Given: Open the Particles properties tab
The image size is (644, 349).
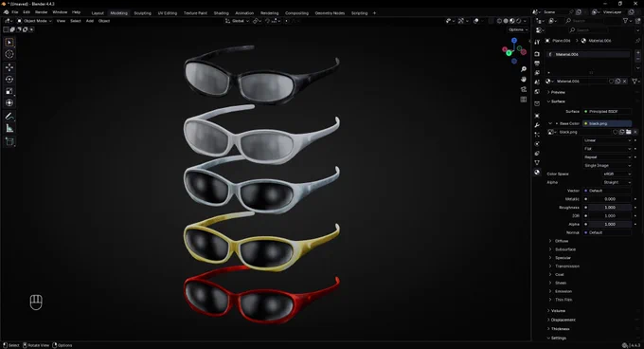Looking at the screenshot, I should click(x=537, y=135).
